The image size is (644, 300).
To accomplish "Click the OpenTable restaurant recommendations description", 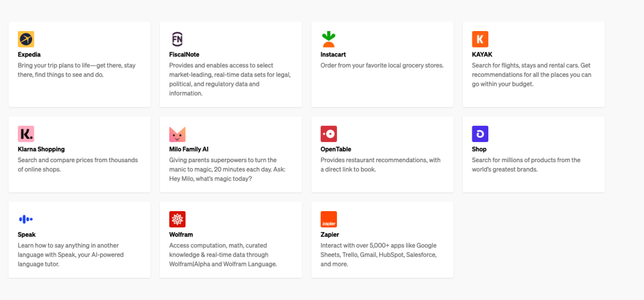I will 380,165.
